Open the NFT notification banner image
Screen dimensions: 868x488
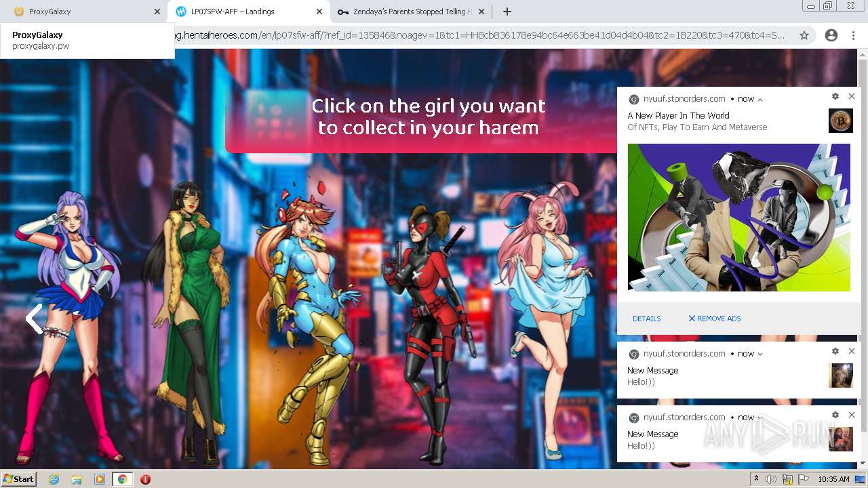[739, 218]
